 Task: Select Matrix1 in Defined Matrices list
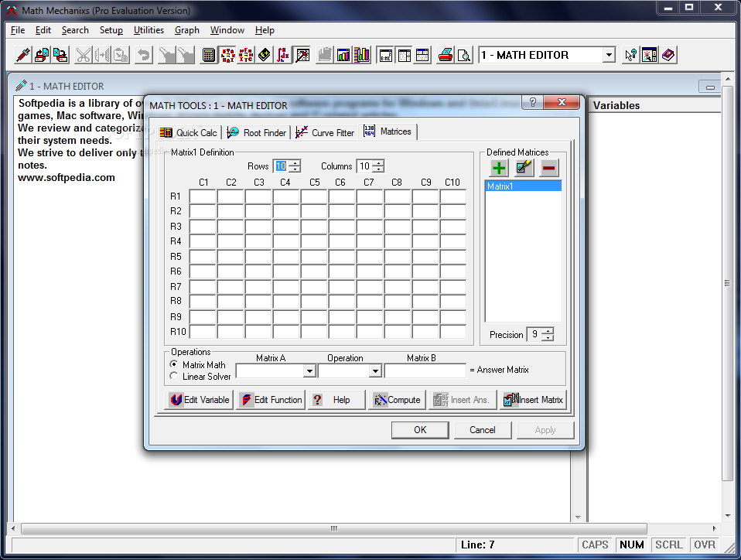pyautogui.click(x=523, y=186)
